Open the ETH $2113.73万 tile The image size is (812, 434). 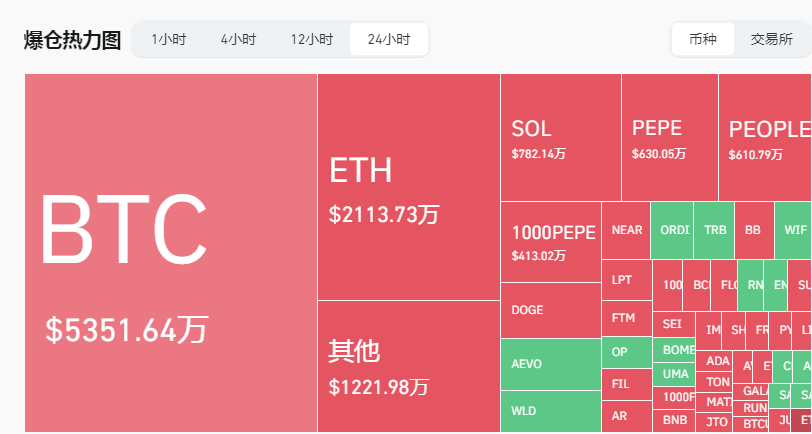point(409,187)
